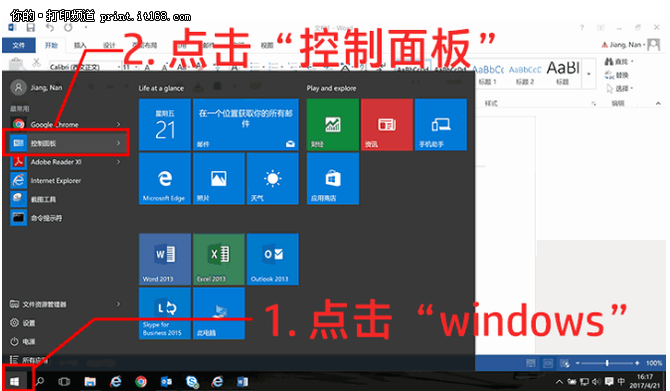This screenshot has height=391, width=670.
Task: Open the 财经 finance tile
Action: [333, 124]
